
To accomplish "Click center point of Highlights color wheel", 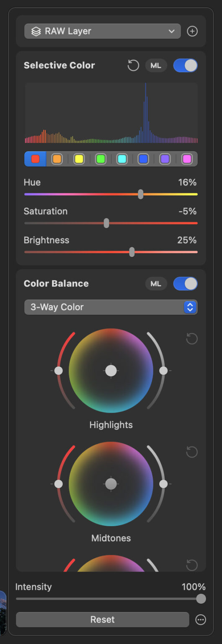I will [111, 371].
